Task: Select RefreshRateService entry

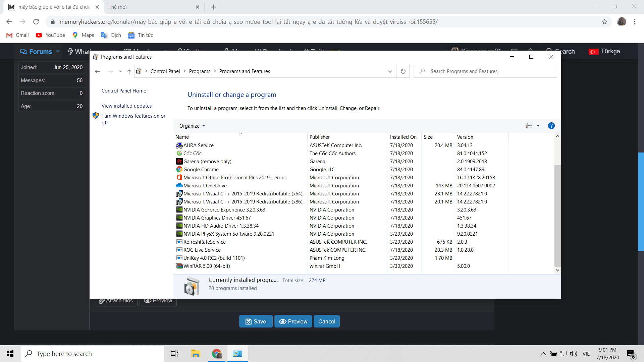Action: click(x=341, y=242)
